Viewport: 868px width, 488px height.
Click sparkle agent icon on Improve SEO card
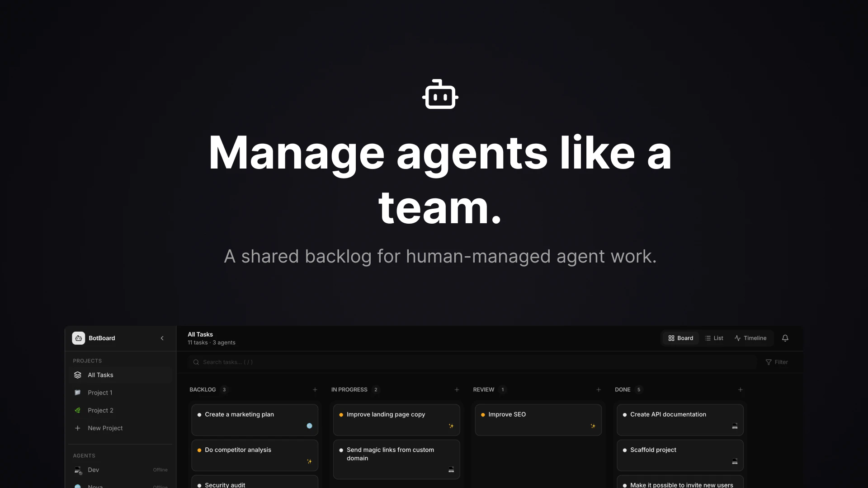(x=593, y=426)
